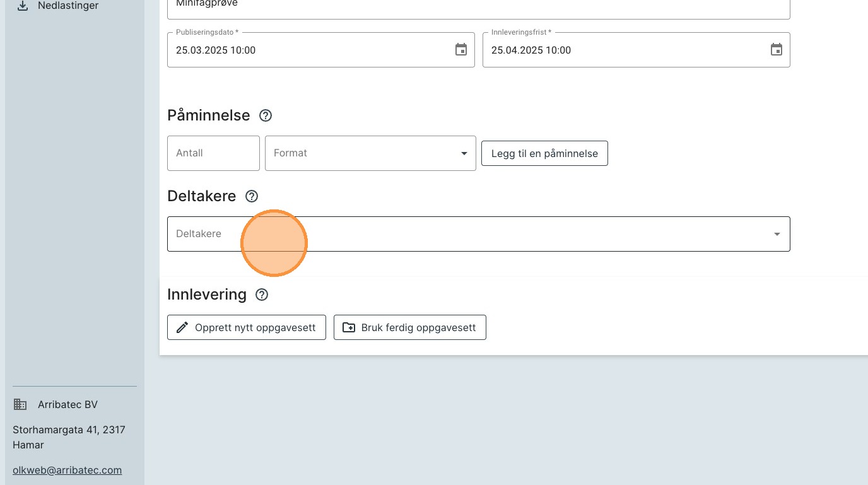Open the Nedlastinger sidebar menu item
Screen dimensions: 868x485
click(x=68, y=6)
